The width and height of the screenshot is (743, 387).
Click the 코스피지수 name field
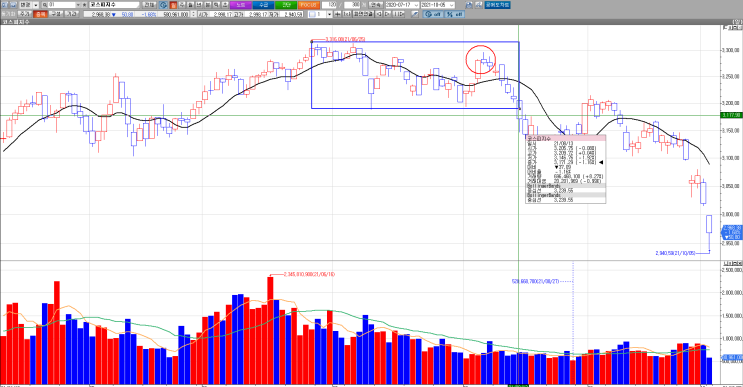click(x=114, y=5)
